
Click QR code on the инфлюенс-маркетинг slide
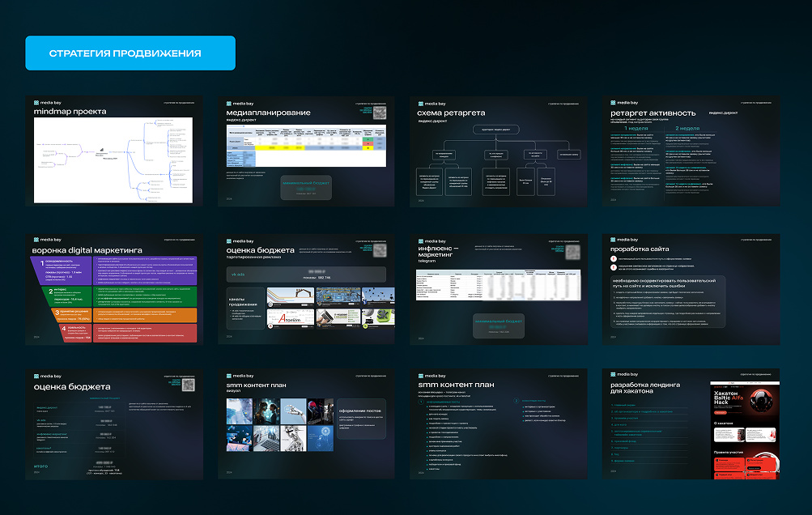[572, 252]
